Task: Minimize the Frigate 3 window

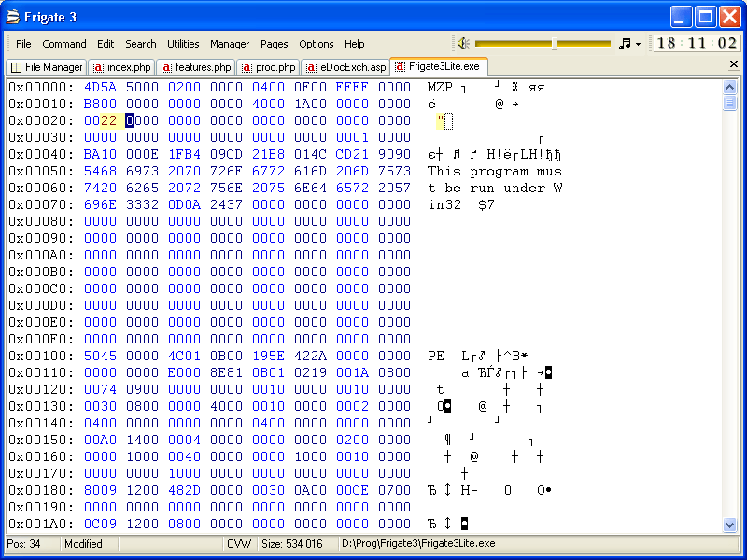Action: tap(681, 18)
